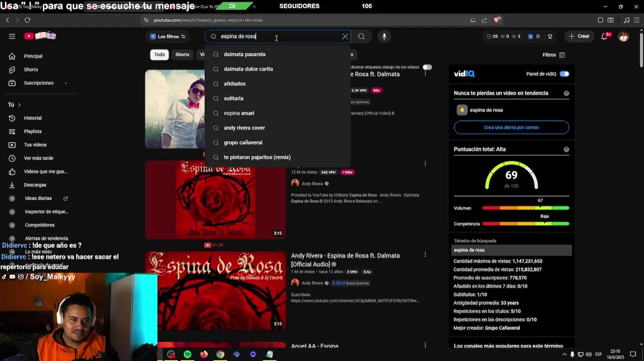Toggle show tags below videos switch
Image resolution: width=644 pixels, height=361 pixels.
tap(427, 67)
